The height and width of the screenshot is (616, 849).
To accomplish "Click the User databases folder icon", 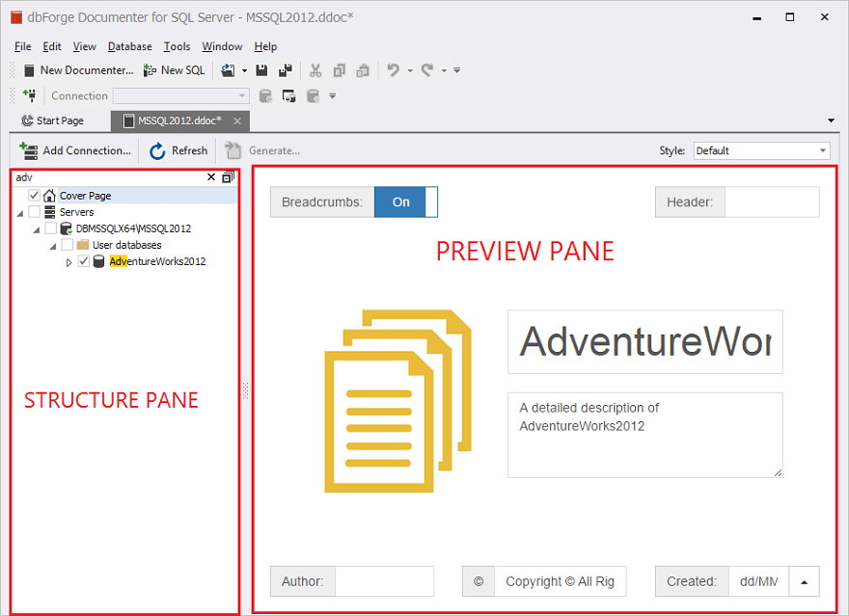I will click(x=82, y=245).
